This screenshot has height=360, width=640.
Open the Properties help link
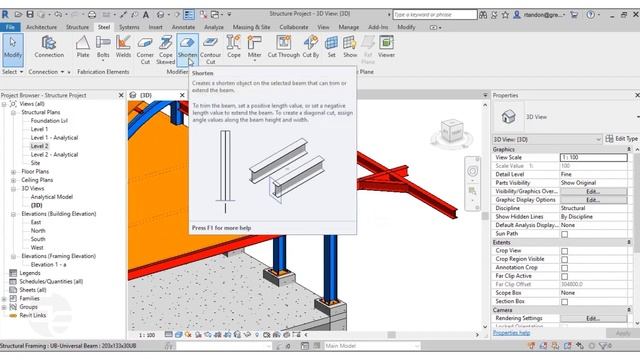511,333
